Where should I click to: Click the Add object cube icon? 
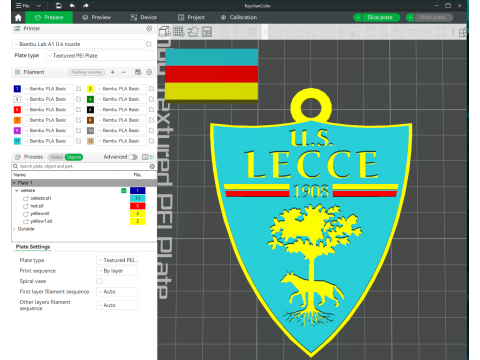[165, 32]
